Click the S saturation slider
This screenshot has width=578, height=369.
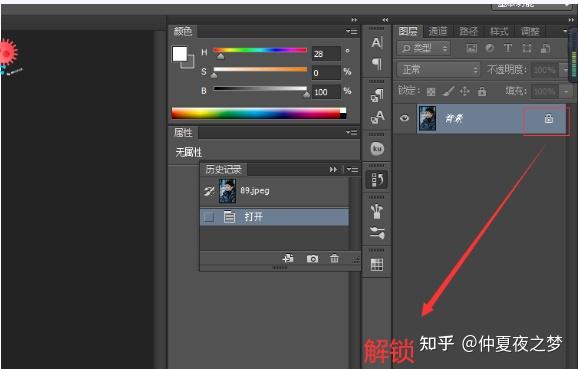click(x=260, y=69)
